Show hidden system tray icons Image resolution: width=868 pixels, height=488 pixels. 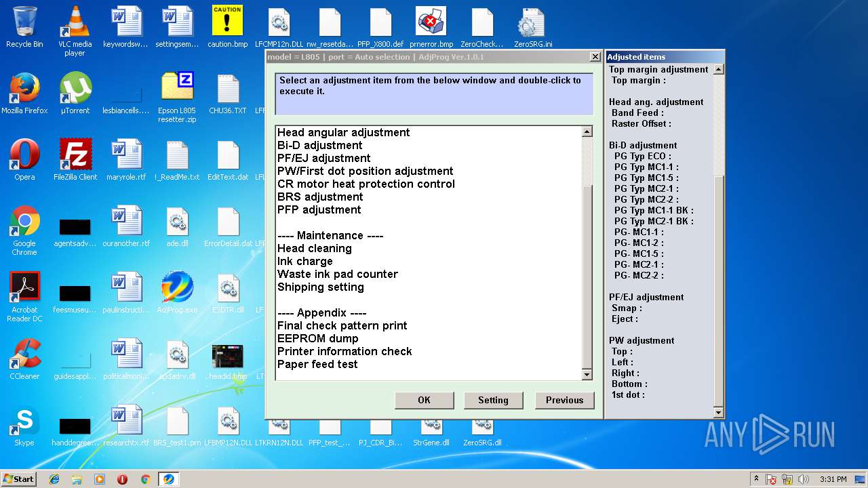[756, 479]
